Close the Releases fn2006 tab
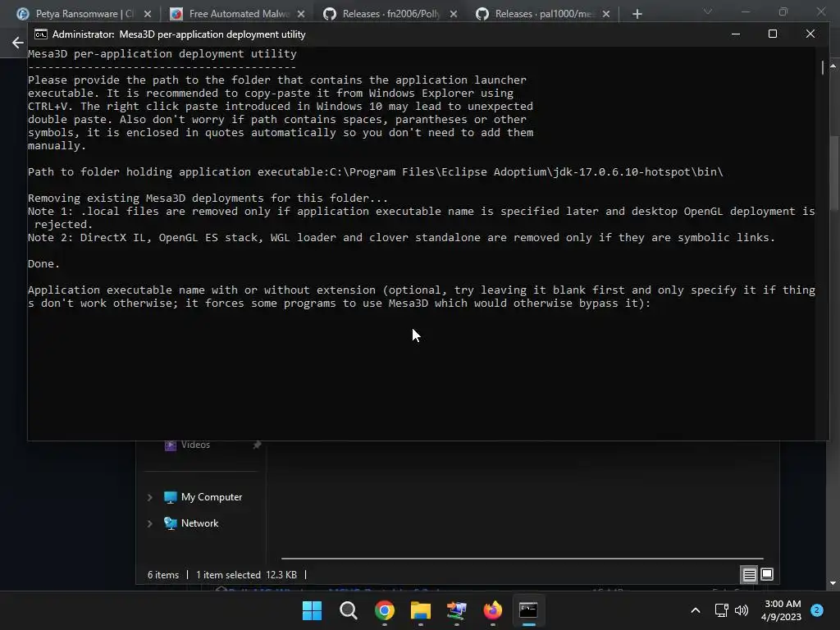Screen dimensions: 840x630 click(454, 14)
